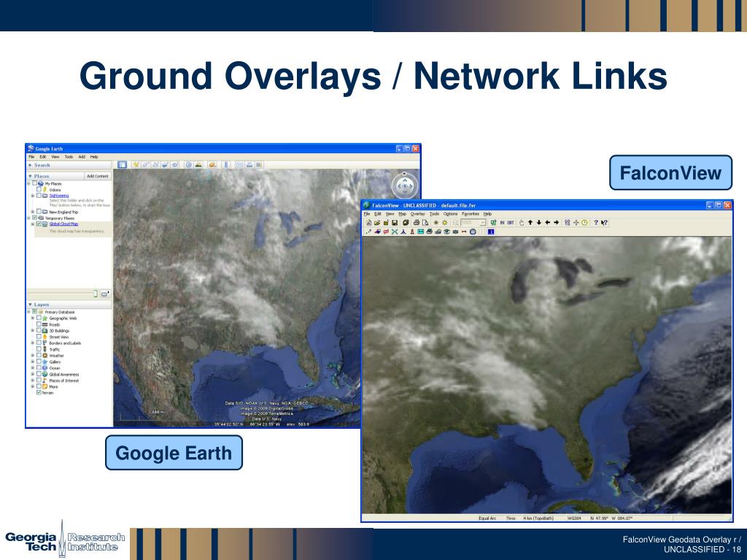Click Google Earth hide sidebar icon
This screenshot has height=560, width=747.
[x=122, y=165]
